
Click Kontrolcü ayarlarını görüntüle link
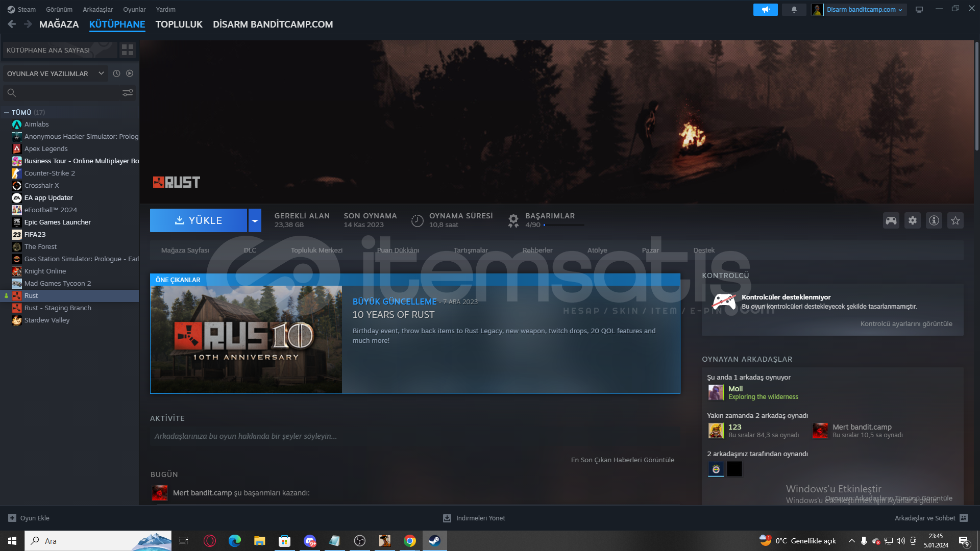coord(906,324)
